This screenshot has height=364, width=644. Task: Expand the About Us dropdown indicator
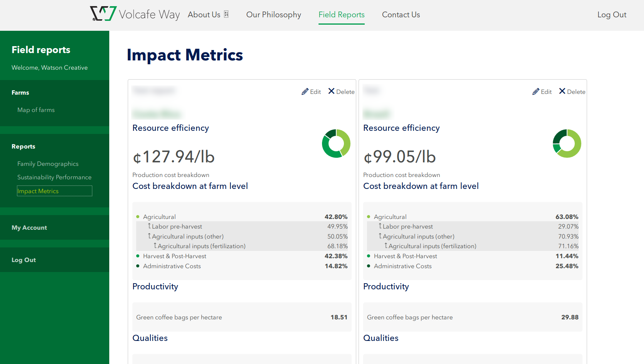pos(226,14)
